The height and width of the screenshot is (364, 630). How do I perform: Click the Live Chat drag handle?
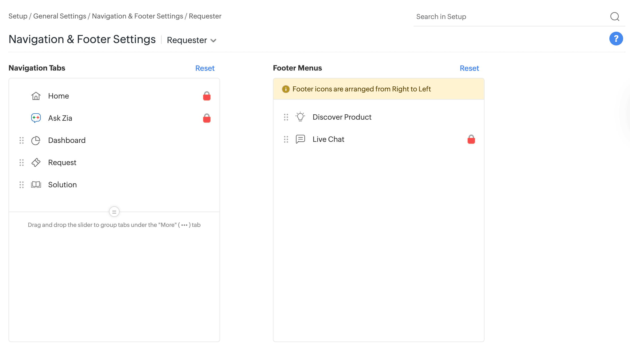(286, 139)
